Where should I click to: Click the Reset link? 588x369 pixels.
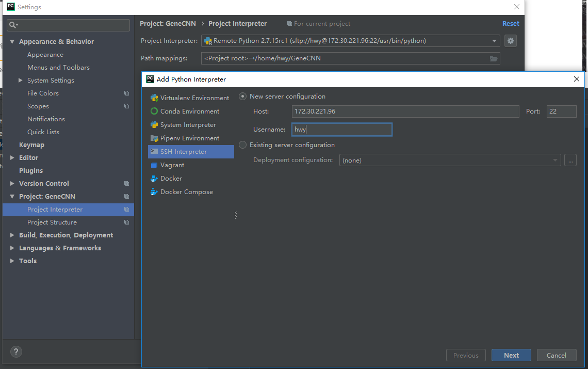(x=511, y=24)
